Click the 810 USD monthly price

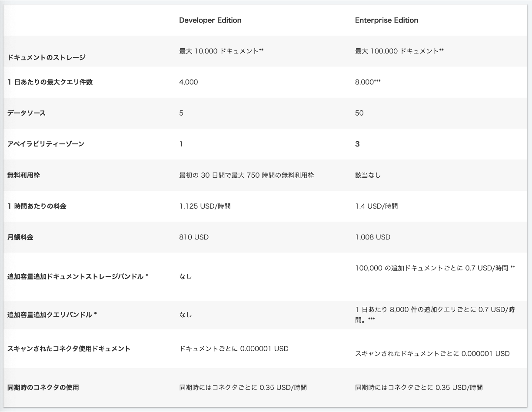[194, 237]
